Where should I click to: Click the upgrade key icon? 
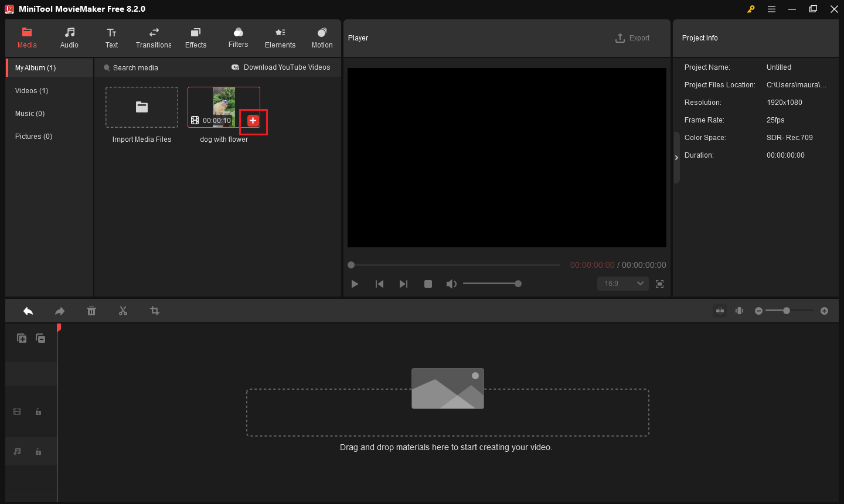point(751,9)
